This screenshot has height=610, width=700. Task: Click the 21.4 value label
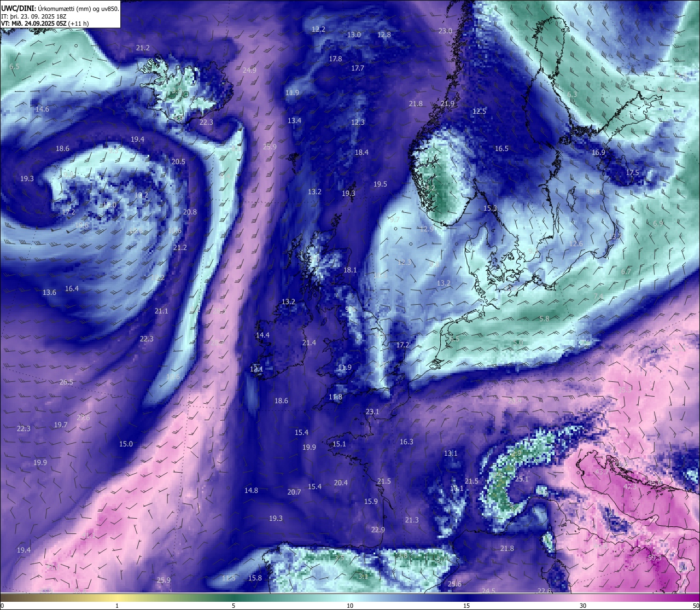point(309,342)
